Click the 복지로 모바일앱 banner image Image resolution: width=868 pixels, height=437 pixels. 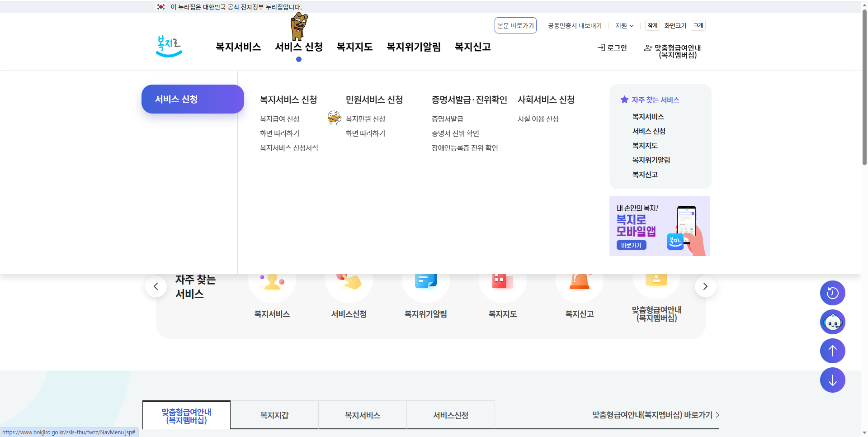[660, 226]
